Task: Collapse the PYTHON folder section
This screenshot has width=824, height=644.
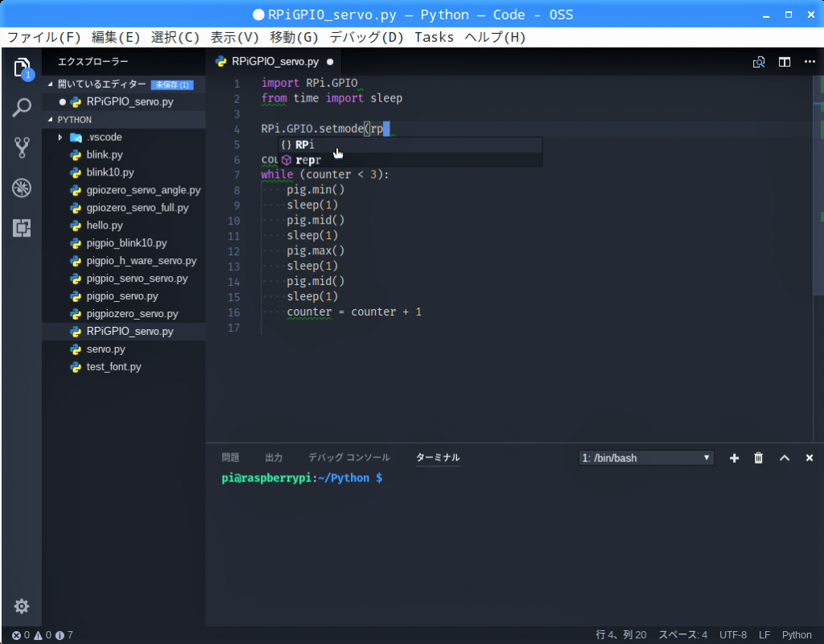Action: tap(75, 119)
